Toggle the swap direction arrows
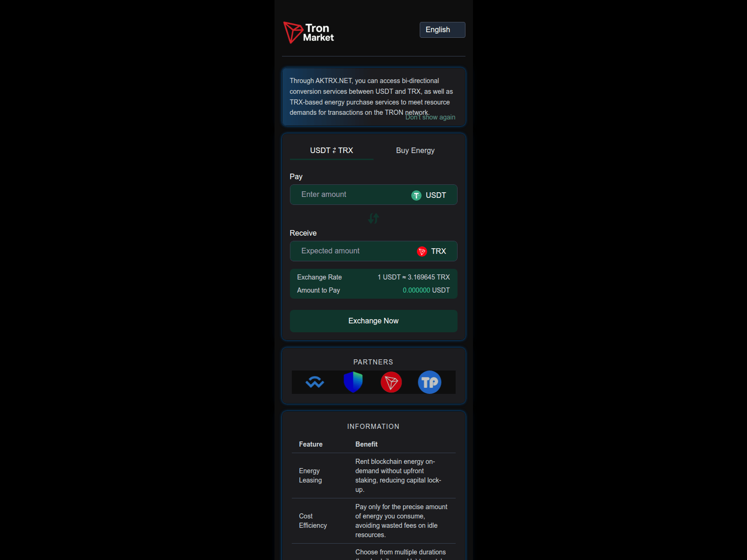Image resolution: width=747 pixels, height=560 pixels. click(x=373, y=218)
